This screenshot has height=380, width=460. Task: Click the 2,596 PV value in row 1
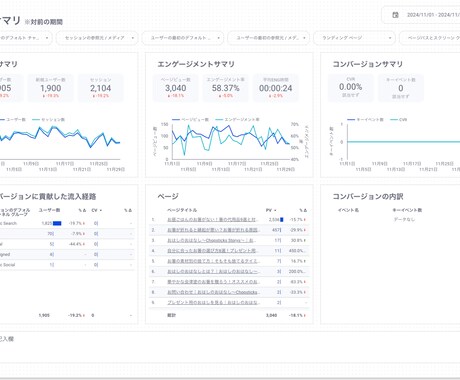point(274,220)
